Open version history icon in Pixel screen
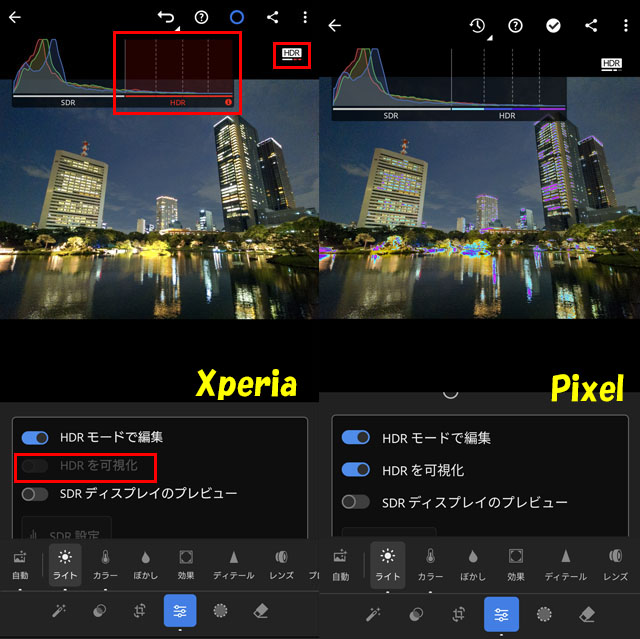Viewport: 640px width, 639px height. coord(477,26)
